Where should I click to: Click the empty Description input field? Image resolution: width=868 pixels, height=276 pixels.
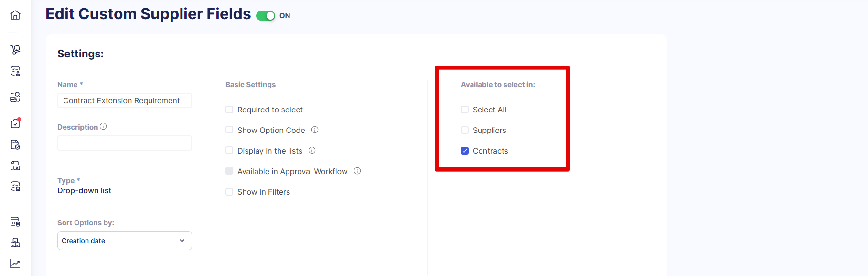tap(125, 143)
